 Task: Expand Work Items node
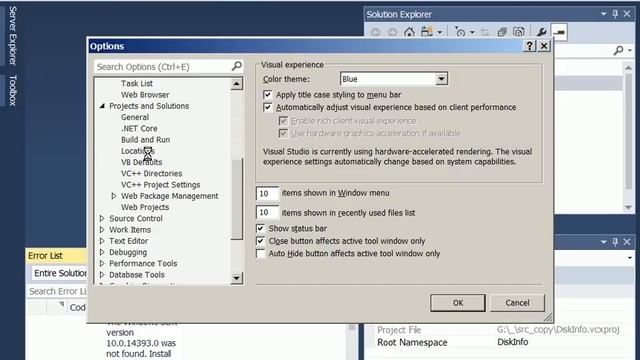(102, 230)
